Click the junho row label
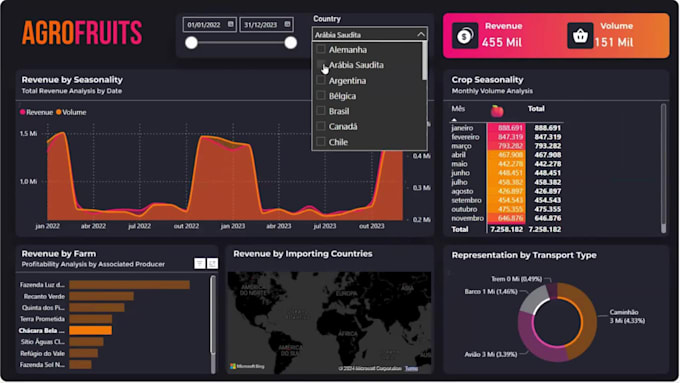The height and width of the screenshot is (383, 680). 460,173
